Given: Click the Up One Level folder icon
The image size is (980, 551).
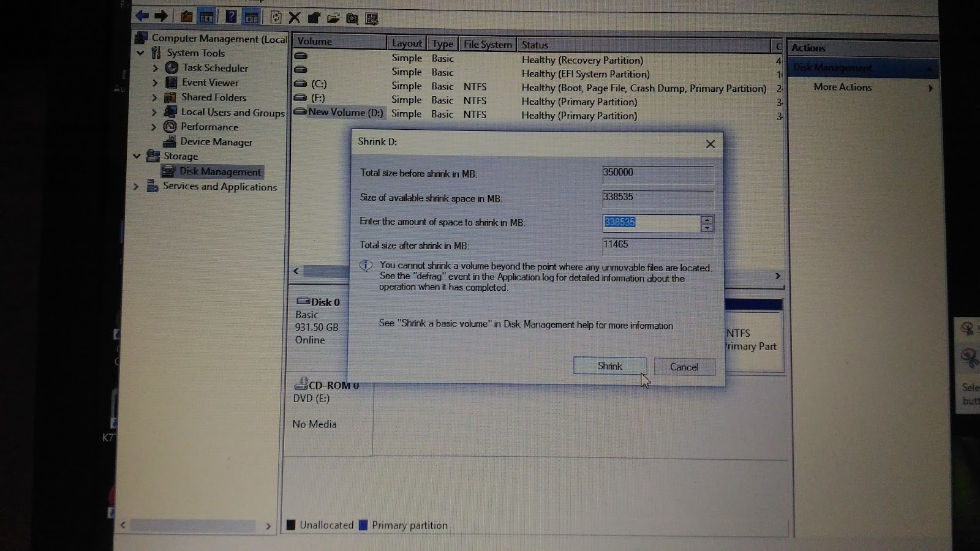Looking at the screenshot, I should 187,16.
